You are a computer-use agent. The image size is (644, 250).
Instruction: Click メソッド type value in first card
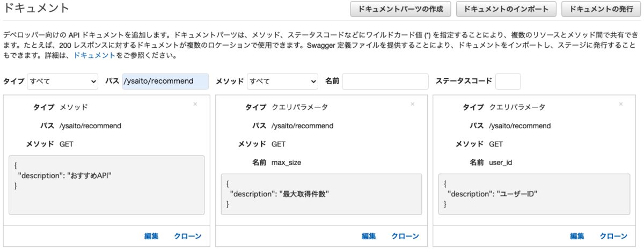coord(74,107)
